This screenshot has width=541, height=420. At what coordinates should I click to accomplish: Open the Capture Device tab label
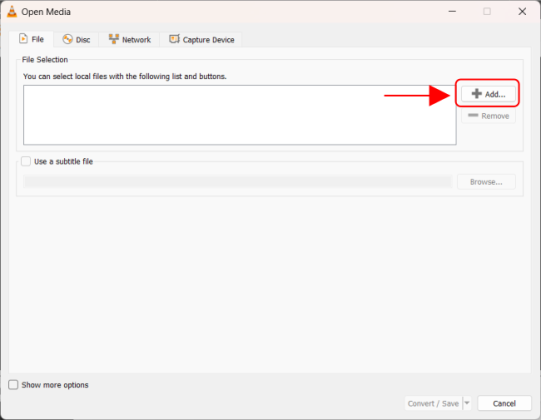point(208,40)
